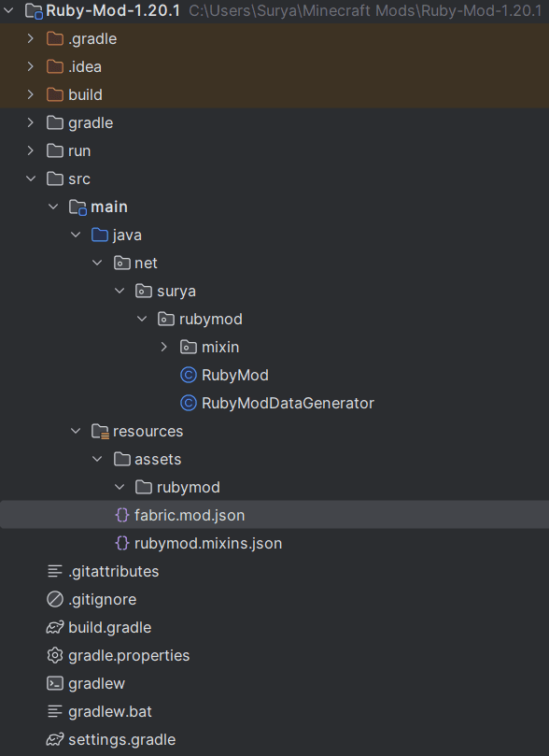Click the RubyModDataGenerator class icon
Viewport: 549px width, 756px height.
tap(189, 403)
